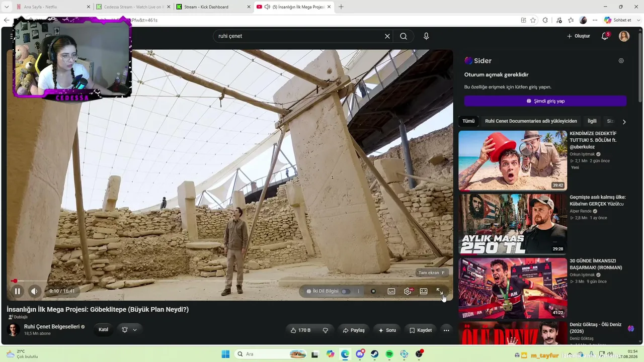The height and width of the screenshot is (362, 644).
Task: Enter full screen with the Tam ekran button
Action: [x=440, y=291]
